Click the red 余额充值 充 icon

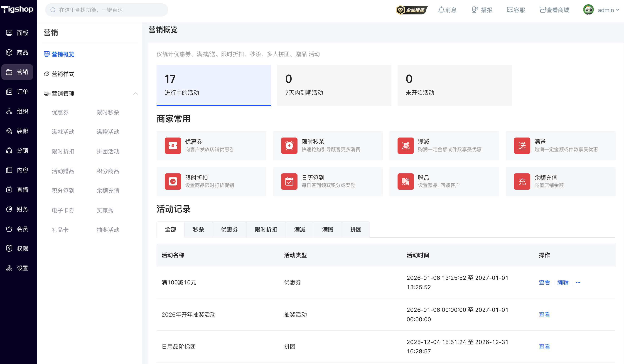pyautogui.click(x=522, y=182)
